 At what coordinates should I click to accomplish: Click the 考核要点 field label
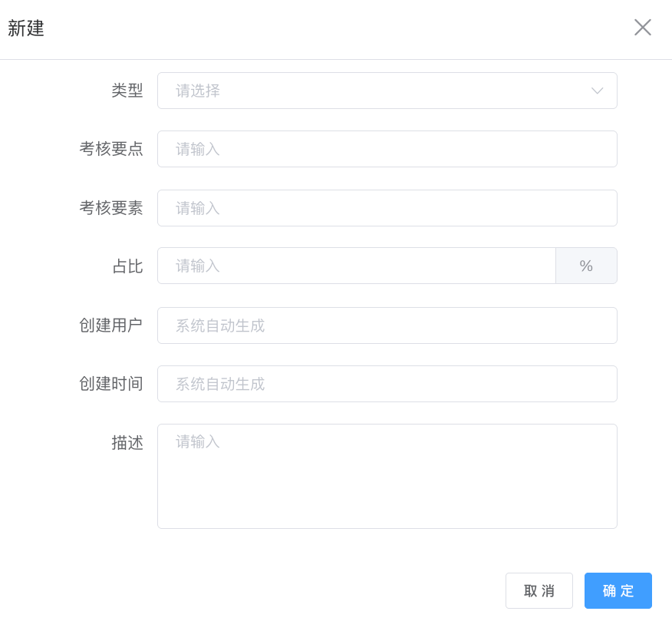pos(111,149)
